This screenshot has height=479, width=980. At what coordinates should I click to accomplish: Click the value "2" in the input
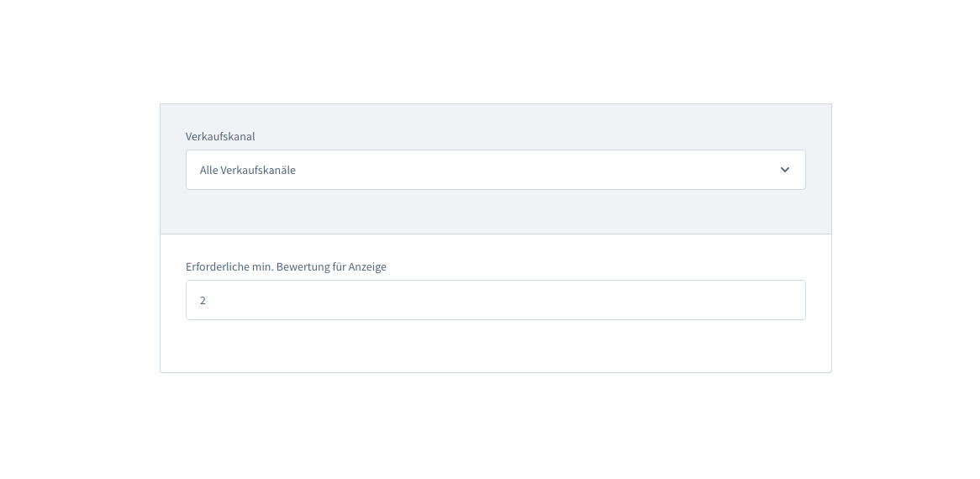(203, 300)
